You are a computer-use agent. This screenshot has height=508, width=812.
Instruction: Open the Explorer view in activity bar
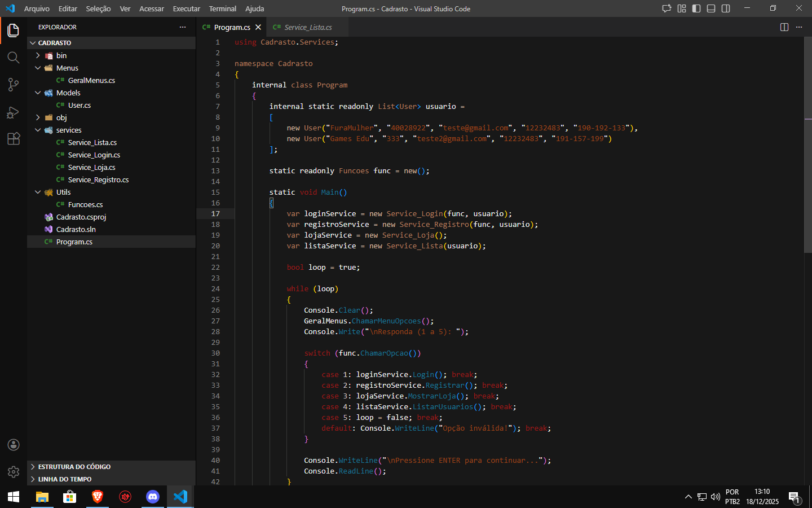pos(14,30)
